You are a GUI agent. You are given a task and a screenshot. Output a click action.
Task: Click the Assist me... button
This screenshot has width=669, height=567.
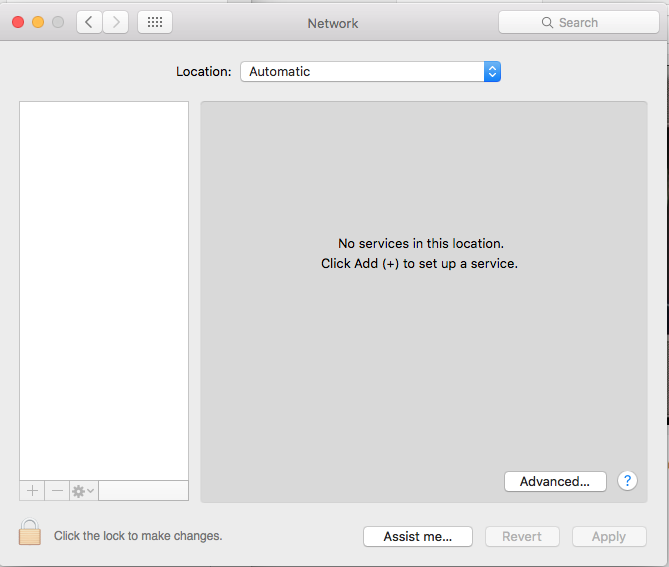point(418,536)
